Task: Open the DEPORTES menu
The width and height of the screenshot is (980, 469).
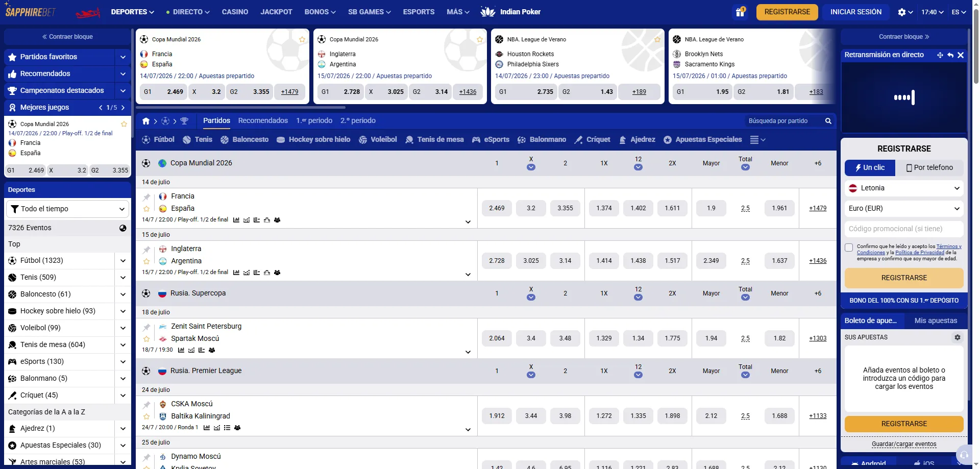Action: pos(132,12)
